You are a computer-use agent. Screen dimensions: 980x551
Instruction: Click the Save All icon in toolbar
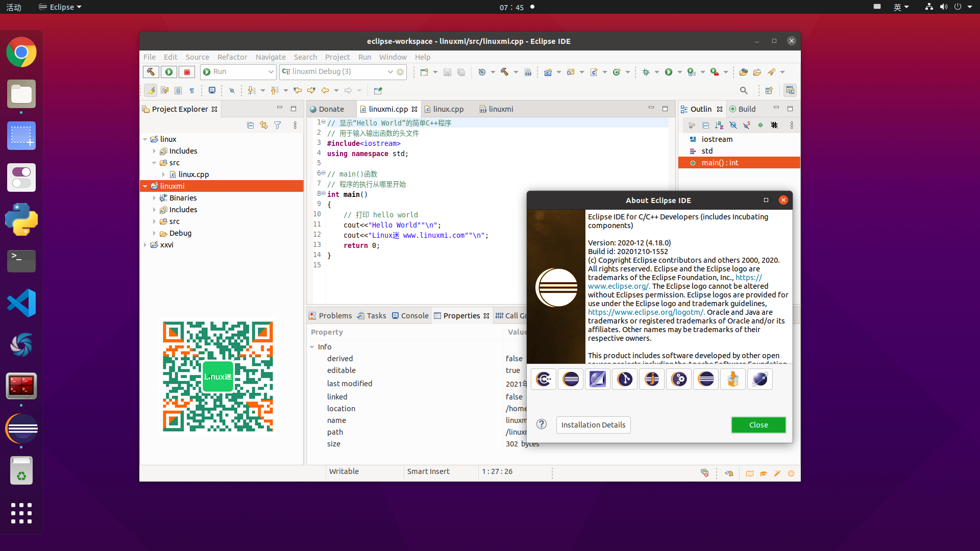461,72
